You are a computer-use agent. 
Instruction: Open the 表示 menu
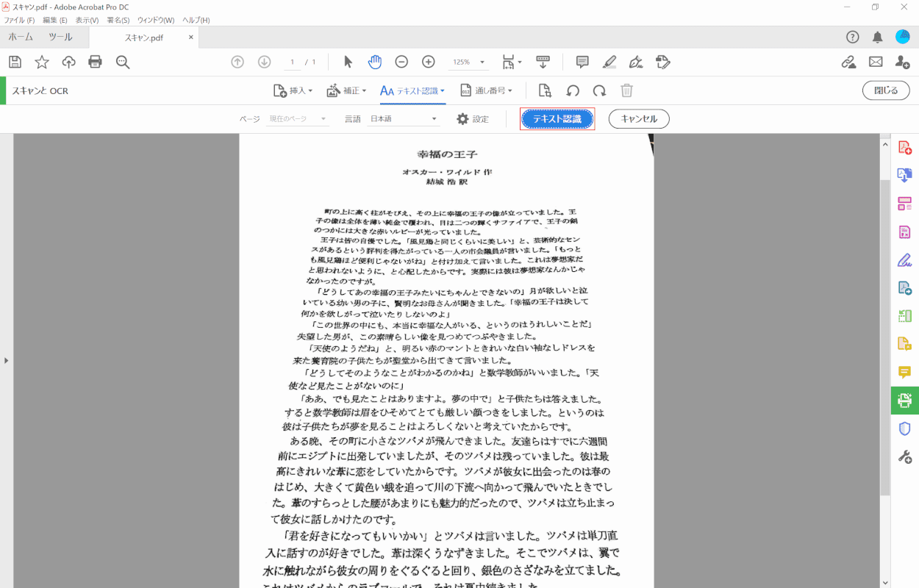(87, 20)
